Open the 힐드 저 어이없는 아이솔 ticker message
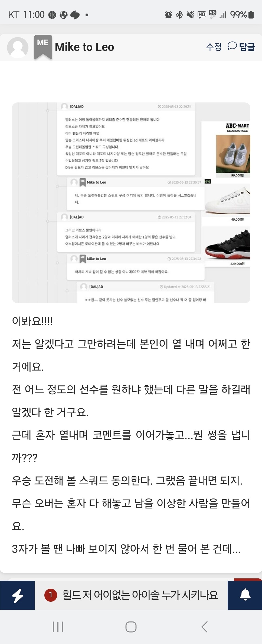The image size is (262, 644). [x=140, y=595]
